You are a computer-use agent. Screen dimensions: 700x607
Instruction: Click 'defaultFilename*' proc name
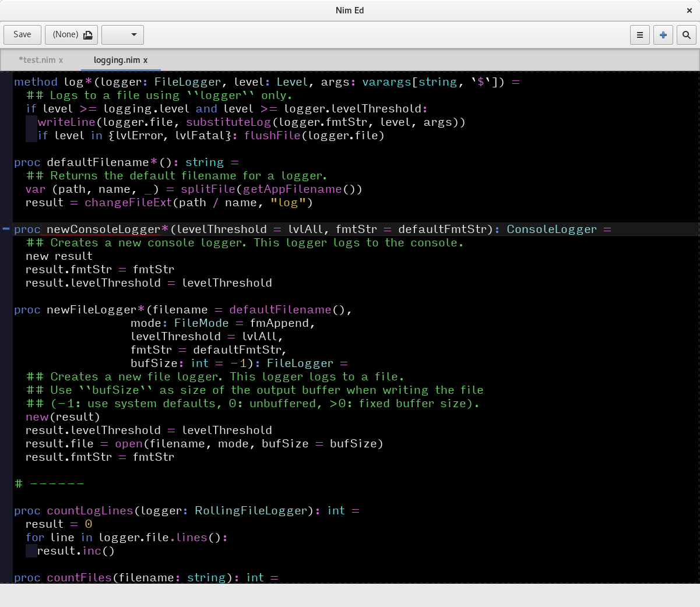(x=102, y=163)
